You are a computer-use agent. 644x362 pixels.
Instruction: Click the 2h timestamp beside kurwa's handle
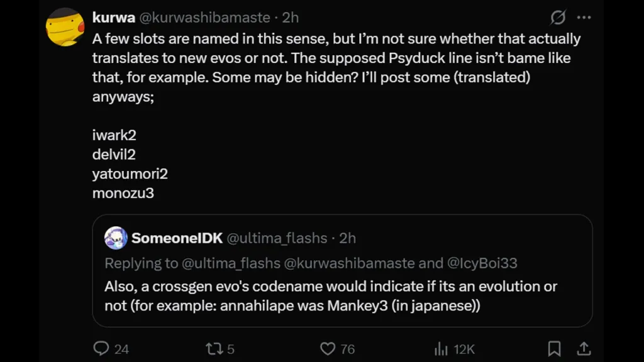click(x=291, y=18)
